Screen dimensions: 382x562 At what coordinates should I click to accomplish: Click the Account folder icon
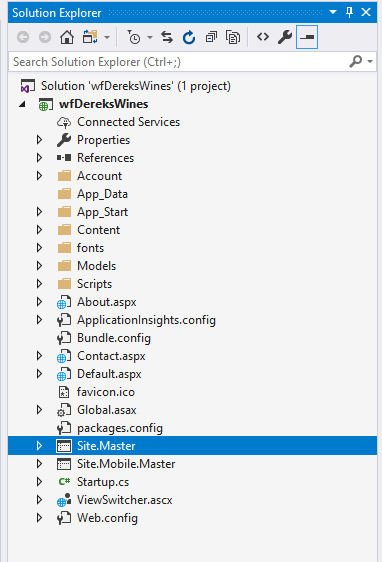64,176
